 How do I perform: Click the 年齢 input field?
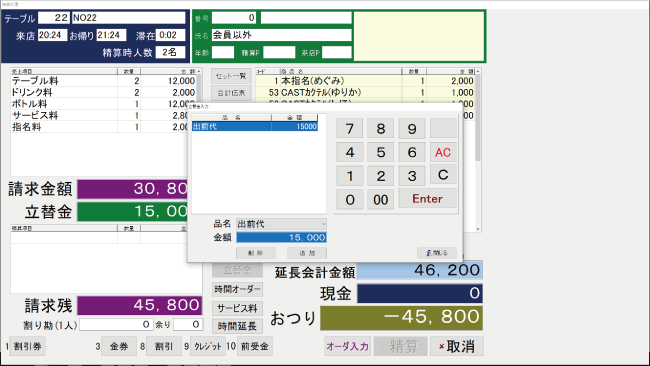[223, 53]
